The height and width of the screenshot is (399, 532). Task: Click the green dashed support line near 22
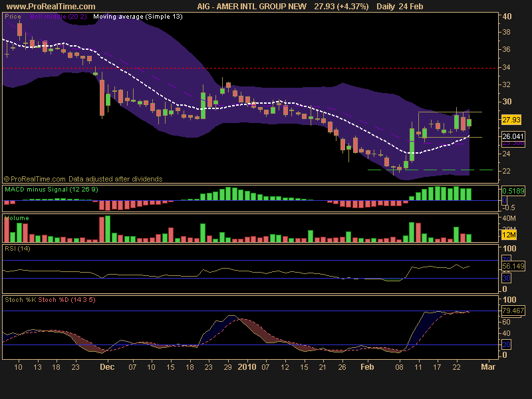430,170
